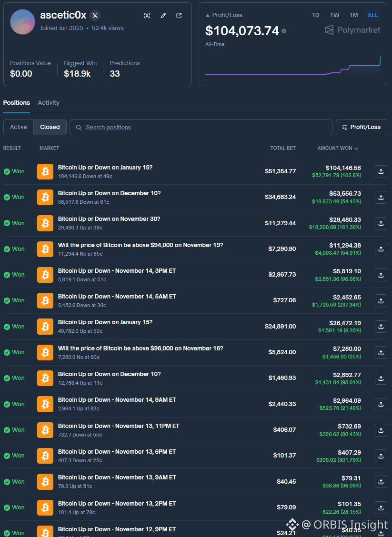Open the Profit/Loss sort options
The height and width of the screenshot is (537, 392).
coord(361,127)
